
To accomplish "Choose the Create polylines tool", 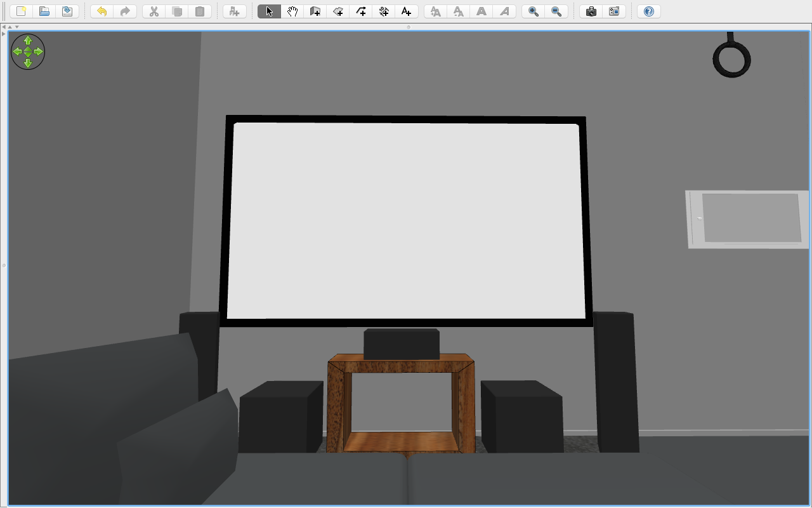I will coord(361,11).
